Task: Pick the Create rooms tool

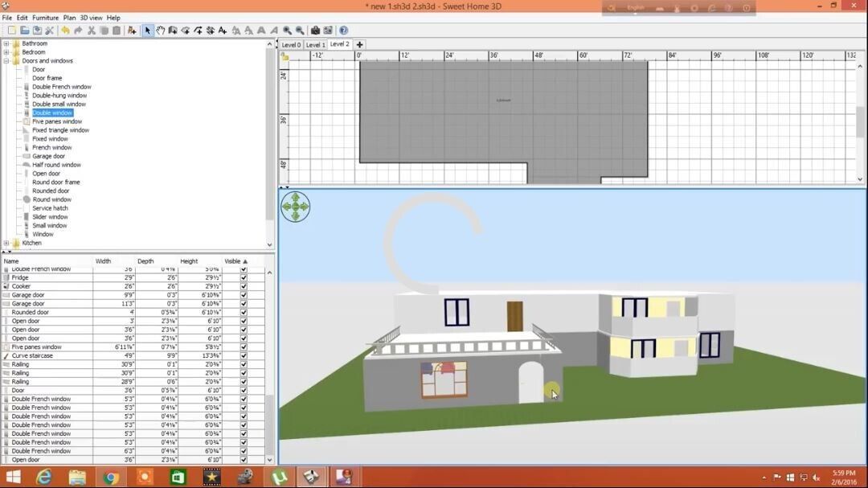Action: [186, 31]
